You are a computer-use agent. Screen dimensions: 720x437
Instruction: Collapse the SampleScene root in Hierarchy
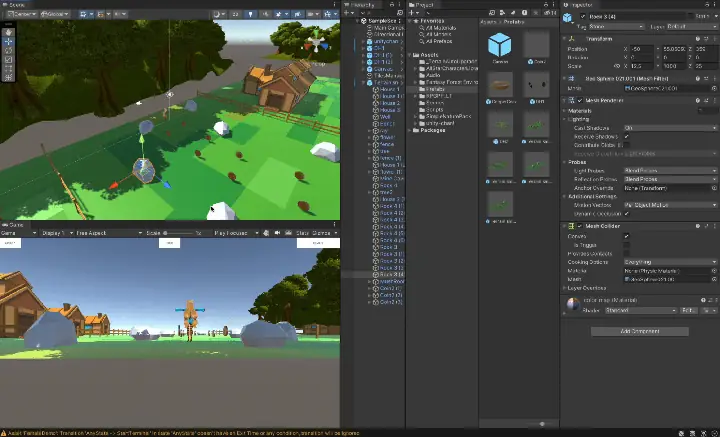(358, 21)
